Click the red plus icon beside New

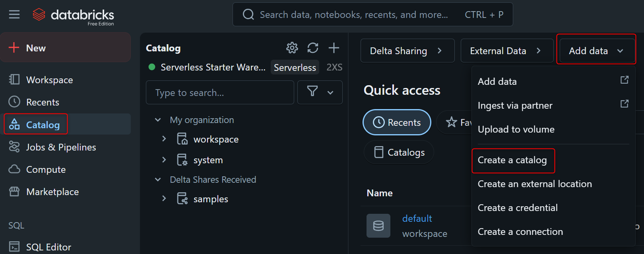point(14,47)
